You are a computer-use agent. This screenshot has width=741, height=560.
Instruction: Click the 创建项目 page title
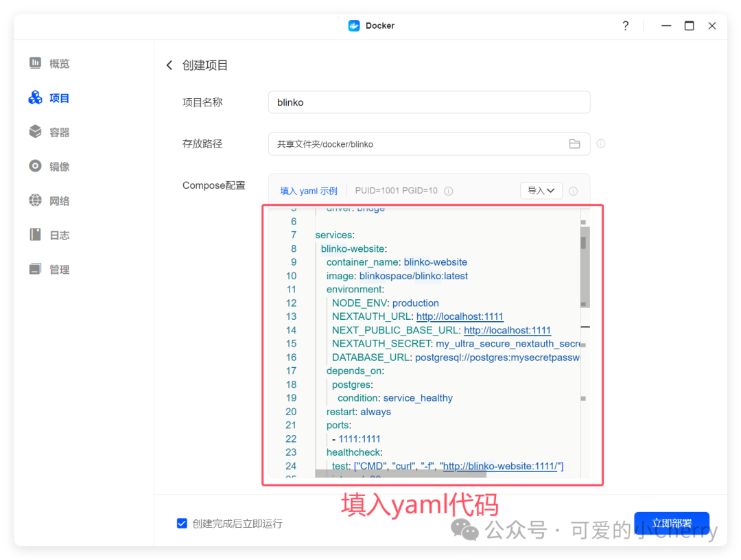pyautogui.click(x=205, y=65)
